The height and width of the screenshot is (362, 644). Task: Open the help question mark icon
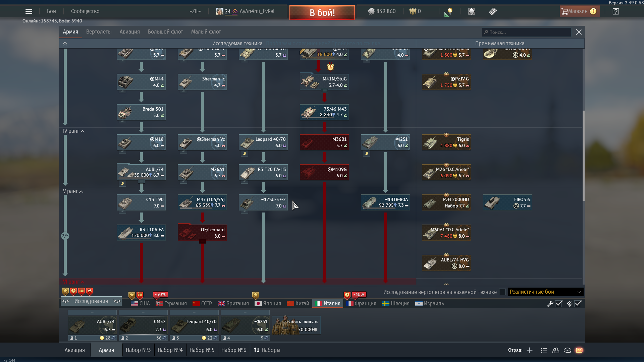click(x=615, y=11)
